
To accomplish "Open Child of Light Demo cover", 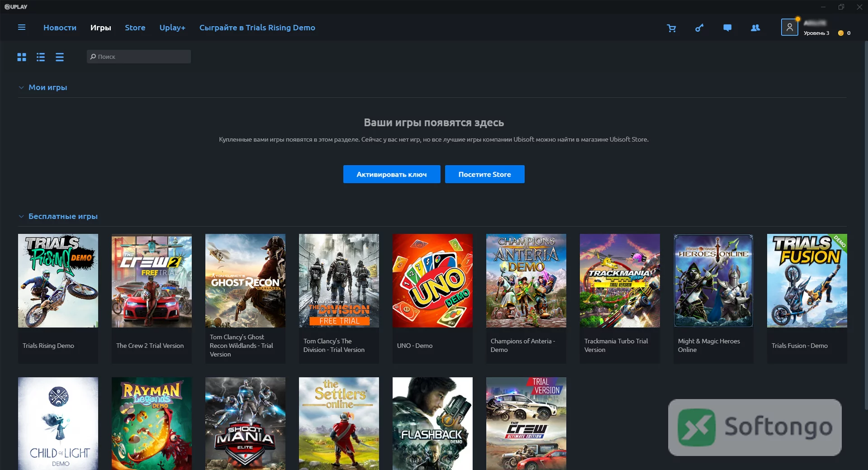I will [58, 423].
